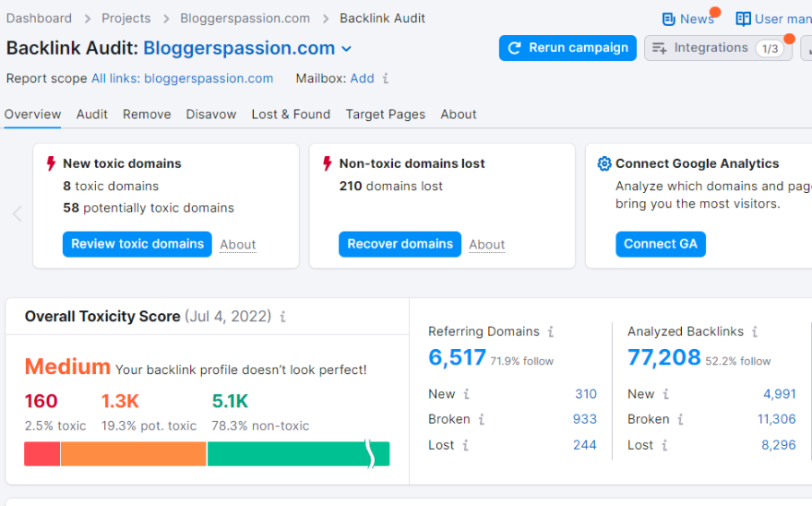Click the red toxic segment of toxicity bar
The image size is (812, 506).
pyautogui.click(x=42, y=453)
